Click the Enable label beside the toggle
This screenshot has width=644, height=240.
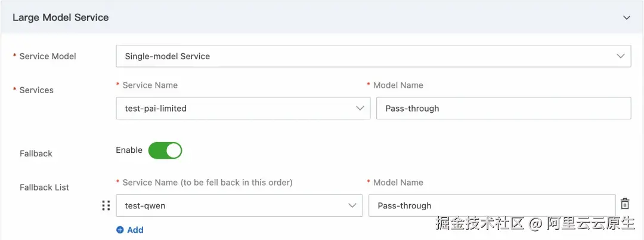click(x=129, y=150)
